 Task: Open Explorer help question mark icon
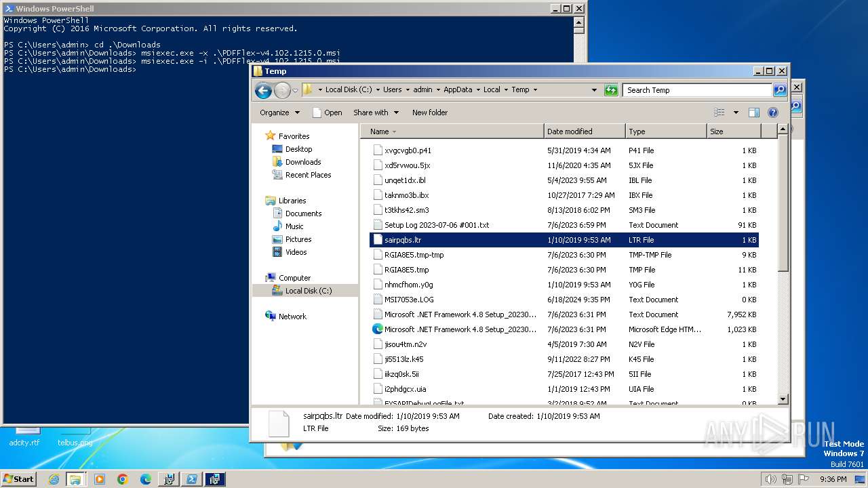pos(772,113)
